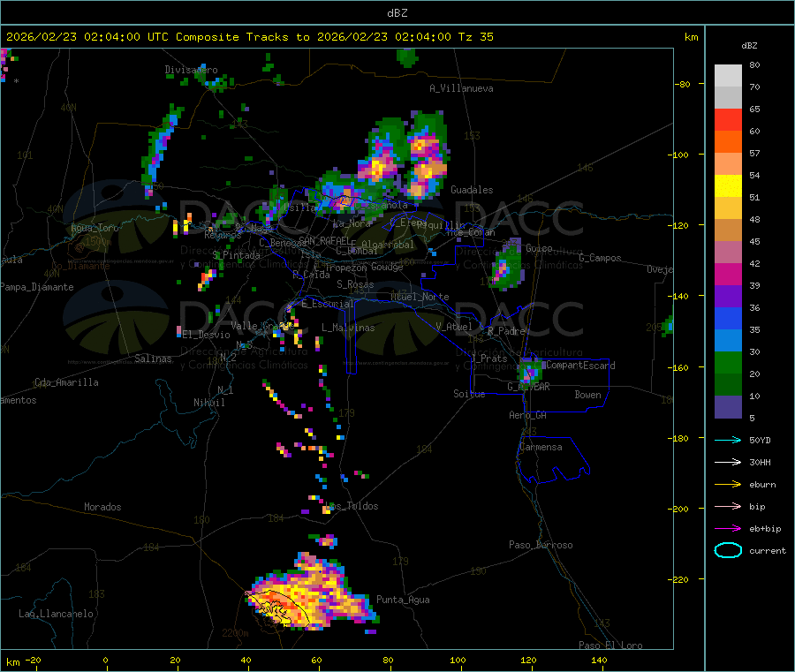This screenshot has height=672, width=795.
Task: Select the blue 35 dBZ color swatch
Action: click(x=728, y=318)
